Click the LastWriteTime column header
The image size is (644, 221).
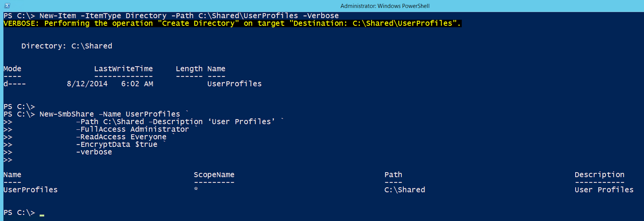(x=123, y=69)
